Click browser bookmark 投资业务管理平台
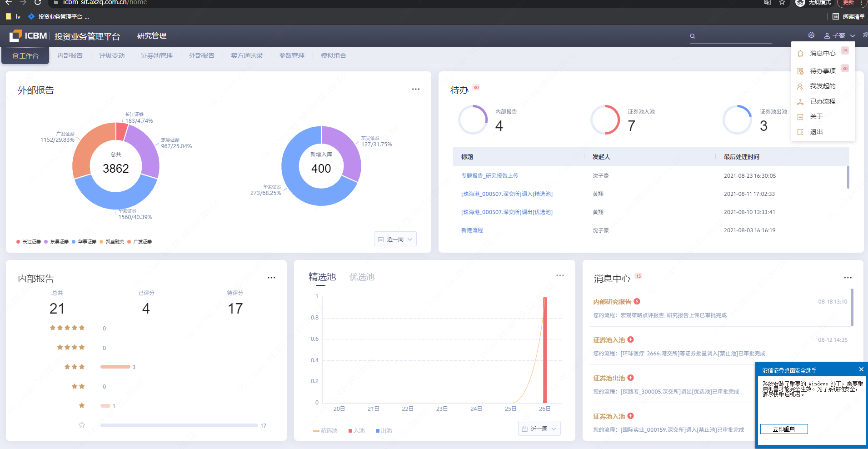 (x=59, y=16)
